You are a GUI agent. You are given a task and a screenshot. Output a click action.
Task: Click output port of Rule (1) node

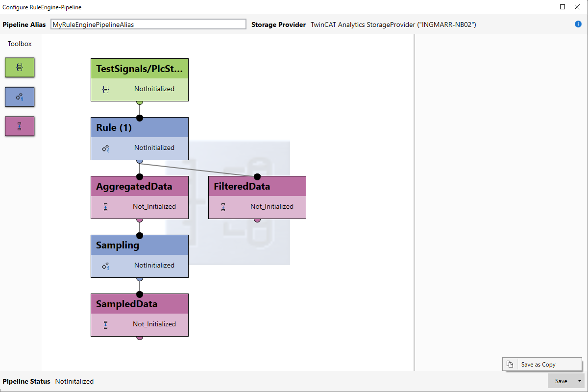(140, 161)
